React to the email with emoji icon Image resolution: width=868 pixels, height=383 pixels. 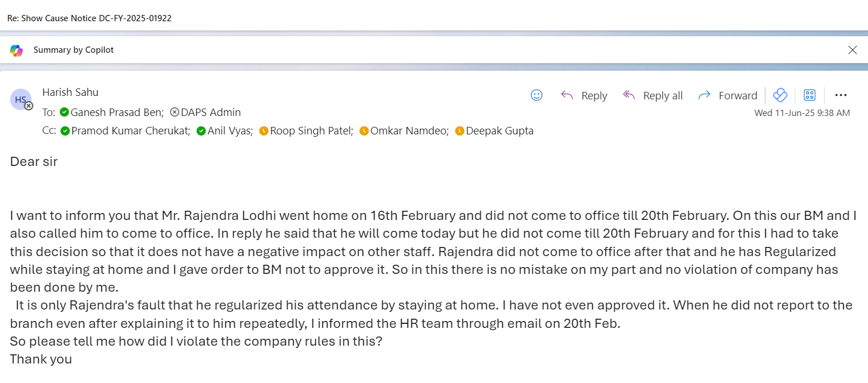536,95
